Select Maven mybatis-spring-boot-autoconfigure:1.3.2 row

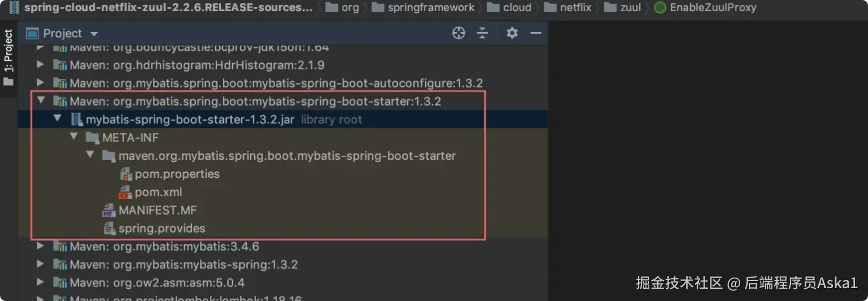283,83
